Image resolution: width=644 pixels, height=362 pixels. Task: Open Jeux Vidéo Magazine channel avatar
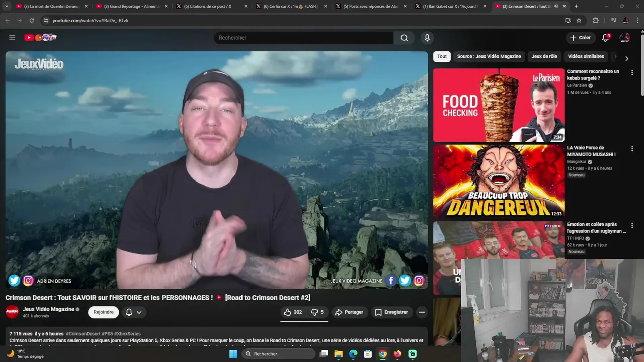click(x=12, y=312)
